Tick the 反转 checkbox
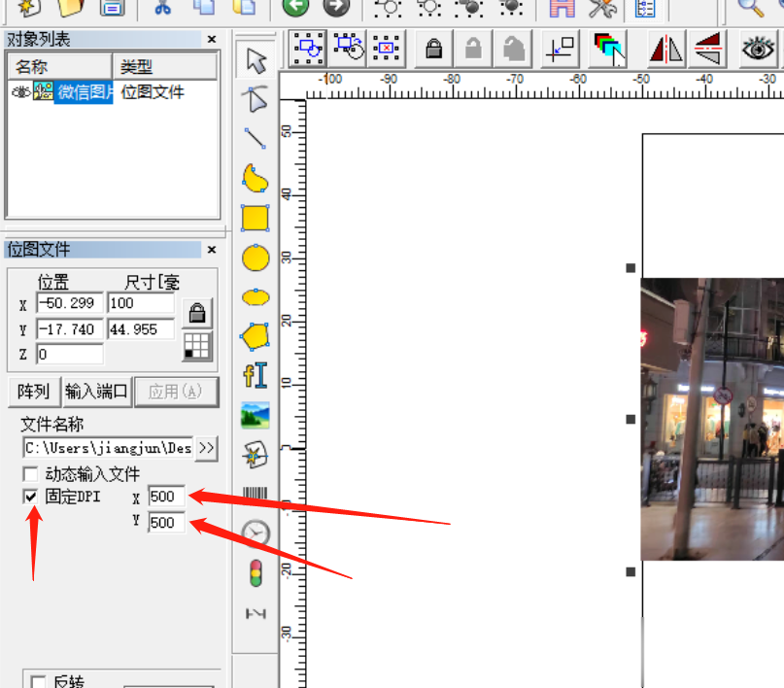This screenshot has width=784, height=688. 39,682
